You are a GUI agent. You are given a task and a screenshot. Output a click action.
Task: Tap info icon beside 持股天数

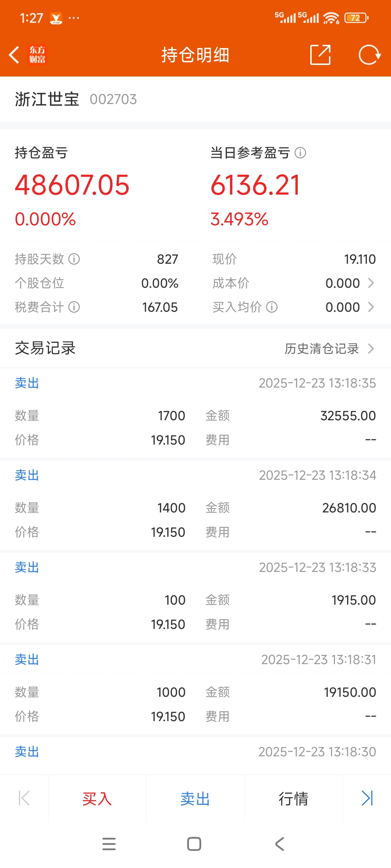pos(74,259)
